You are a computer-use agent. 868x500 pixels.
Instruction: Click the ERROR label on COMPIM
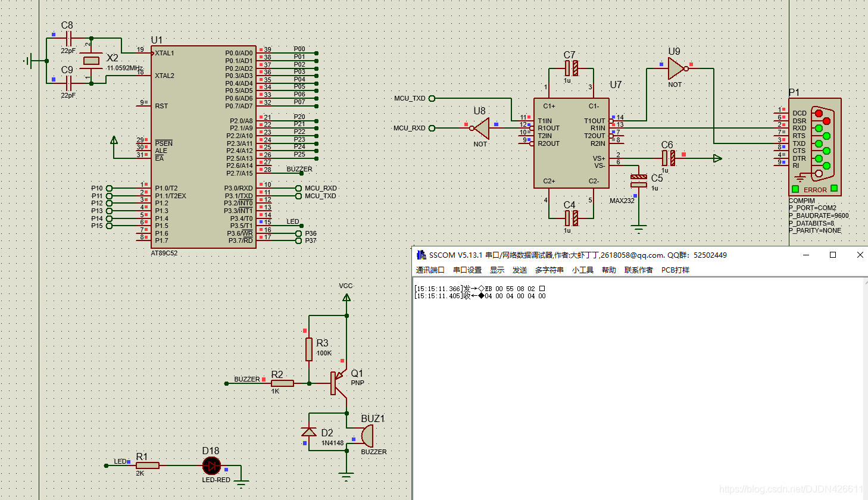(x=815, y=190)
